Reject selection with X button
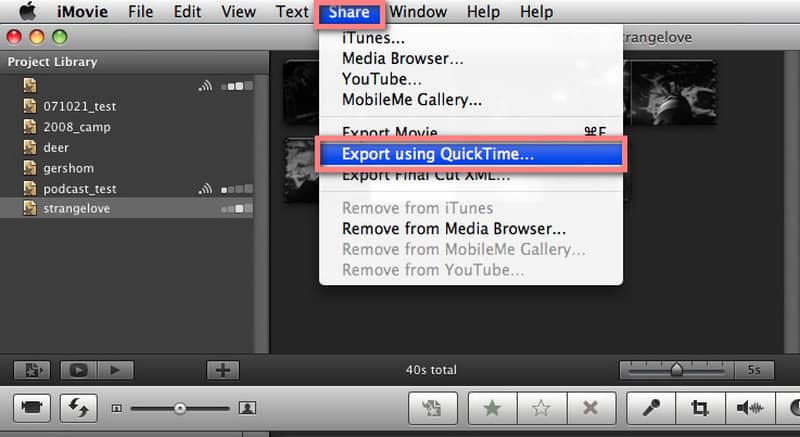 591,408
